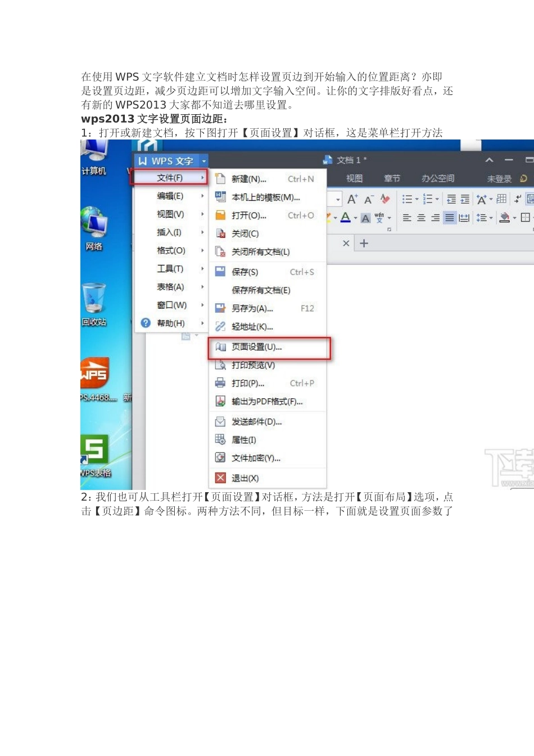The image size is (534, 756).
Task: Click the center alignment icon
Action: click(x=422, y=218)
